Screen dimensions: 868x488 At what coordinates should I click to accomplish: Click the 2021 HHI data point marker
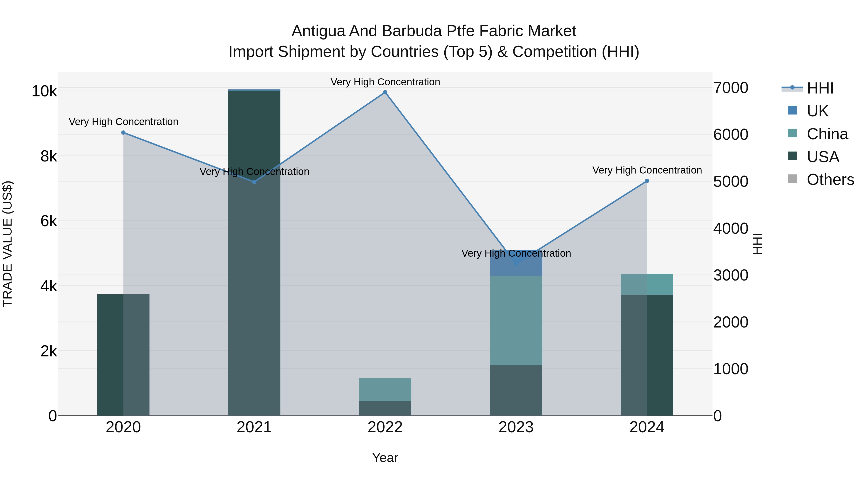click(x=254, y=182)
